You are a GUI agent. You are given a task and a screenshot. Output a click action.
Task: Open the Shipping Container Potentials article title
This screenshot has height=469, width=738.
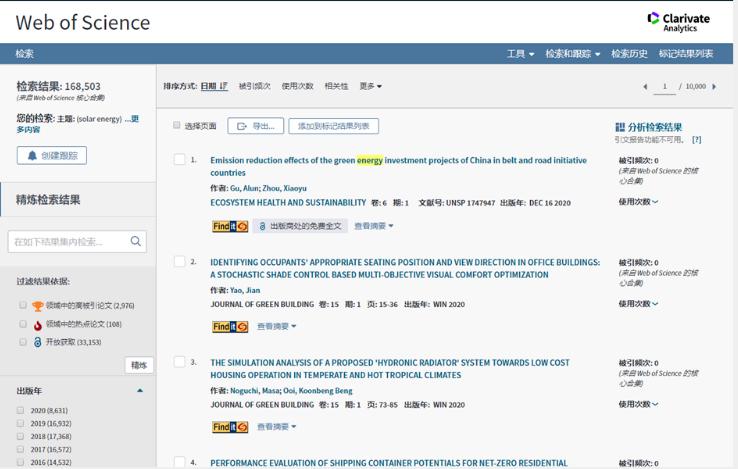click(389, 463)
